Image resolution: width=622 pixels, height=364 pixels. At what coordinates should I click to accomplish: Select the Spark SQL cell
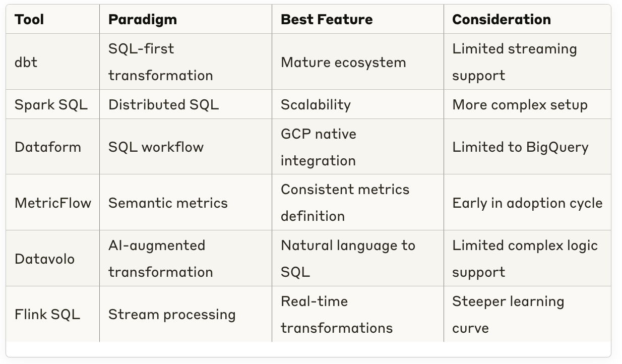[x=51, y=104]
